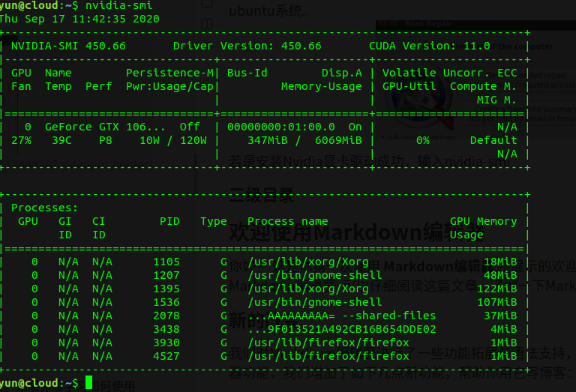This screenshot has width=576, height=392.
Task: Click the 'Persistence-M' column header
Action: click(x=169, y=73)
